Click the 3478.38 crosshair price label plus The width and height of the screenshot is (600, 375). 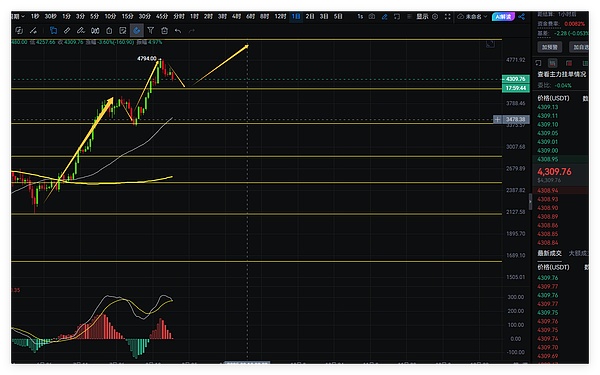point(497,119)
